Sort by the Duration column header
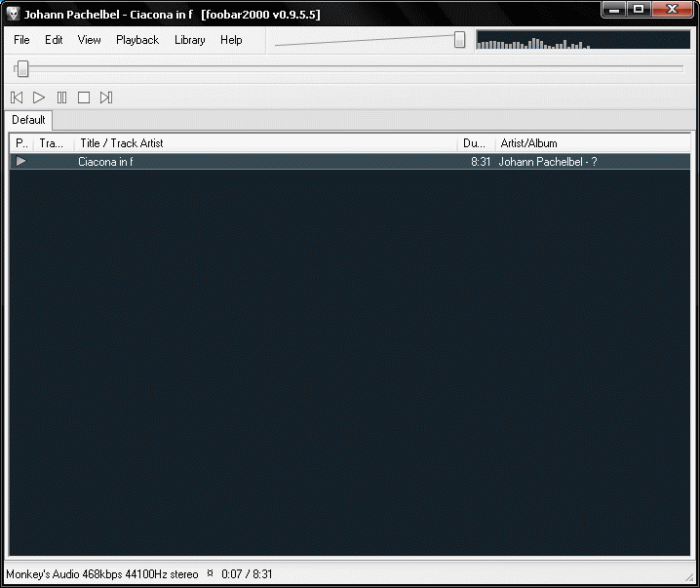This screenshot has height=588, width=700. click(477, 143)
